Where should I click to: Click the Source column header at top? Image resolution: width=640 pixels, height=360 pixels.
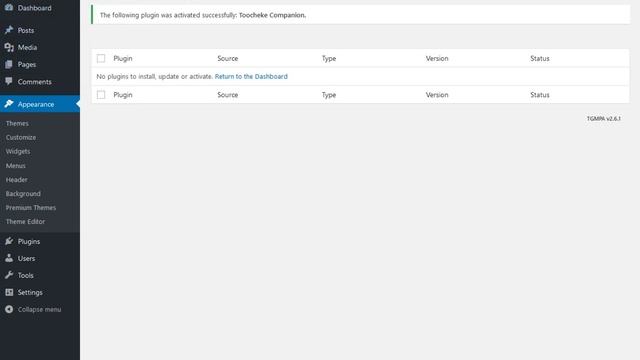point(228,58)
